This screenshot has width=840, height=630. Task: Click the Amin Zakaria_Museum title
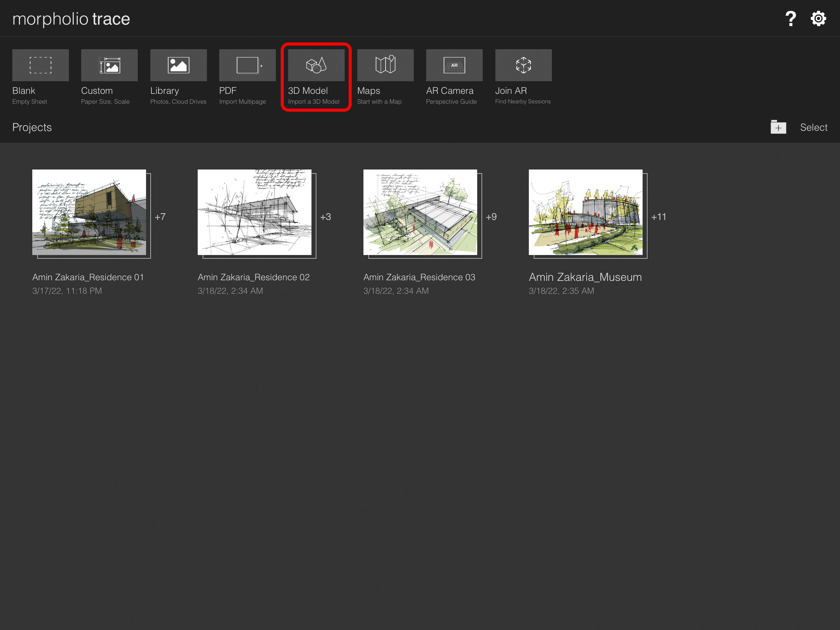pyautogui.click(x=585, y=277)
